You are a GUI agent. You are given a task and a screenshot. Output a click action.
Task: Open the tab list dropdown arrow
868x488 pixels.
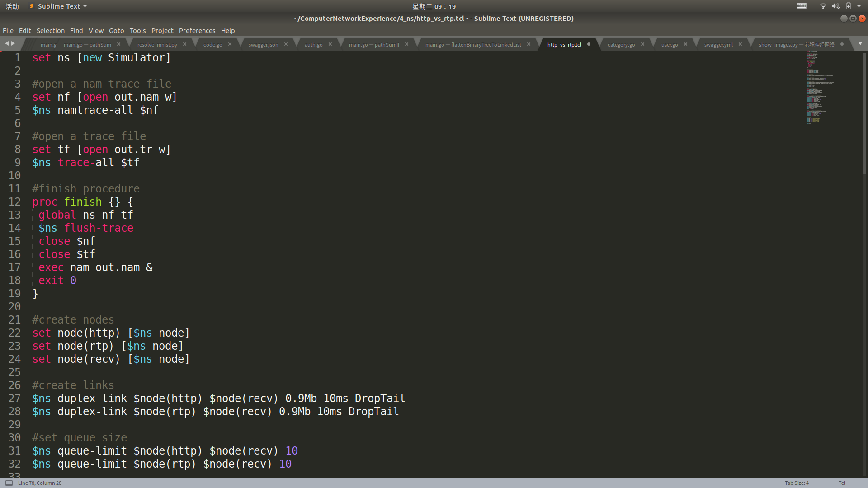860,43
